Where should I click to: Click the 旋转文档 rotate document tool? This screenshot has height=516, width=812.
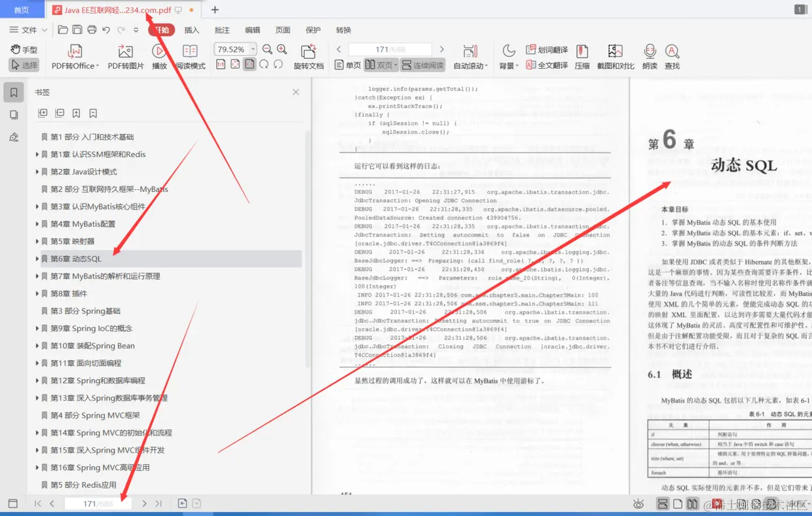click(308, 57)
